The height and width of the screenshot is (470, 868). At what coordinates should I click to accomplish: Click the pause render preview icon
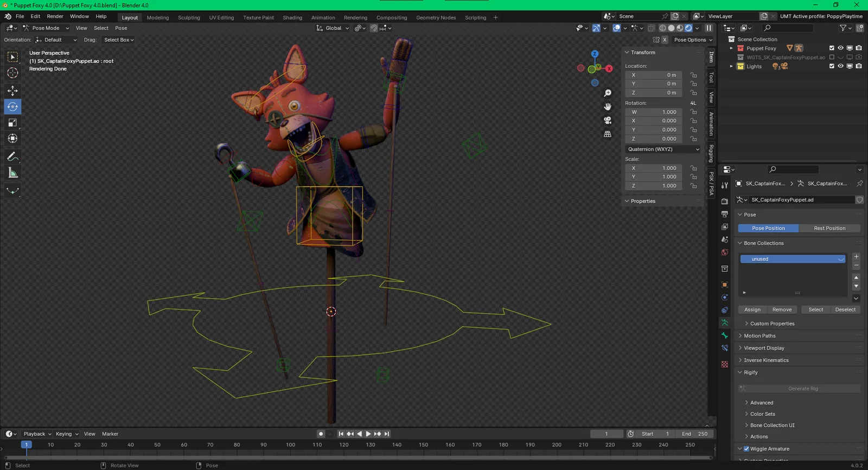pyautogui.click(x=709, y=28)
